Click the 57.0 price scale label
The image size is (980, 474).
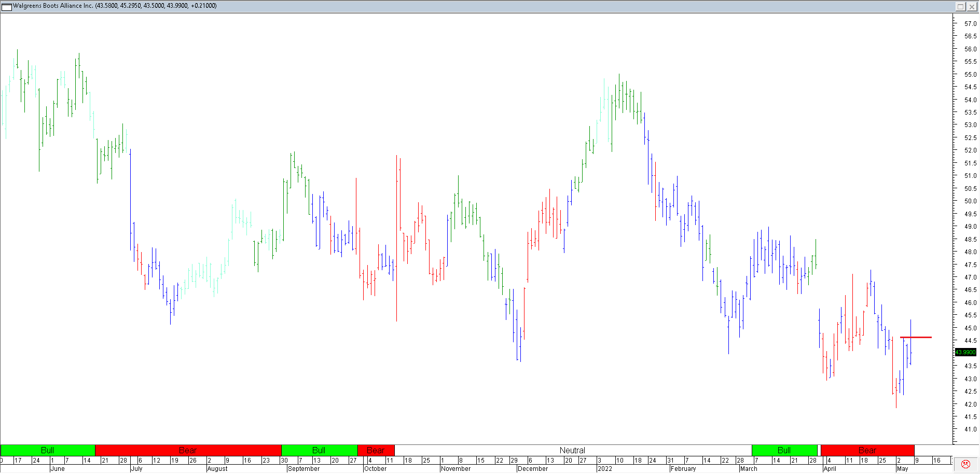970,24
